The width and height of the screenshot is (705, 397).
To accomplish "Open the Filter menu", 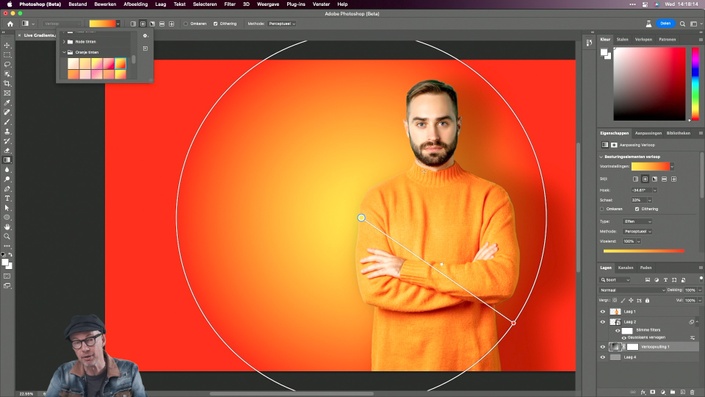I will tap(230, 4).
